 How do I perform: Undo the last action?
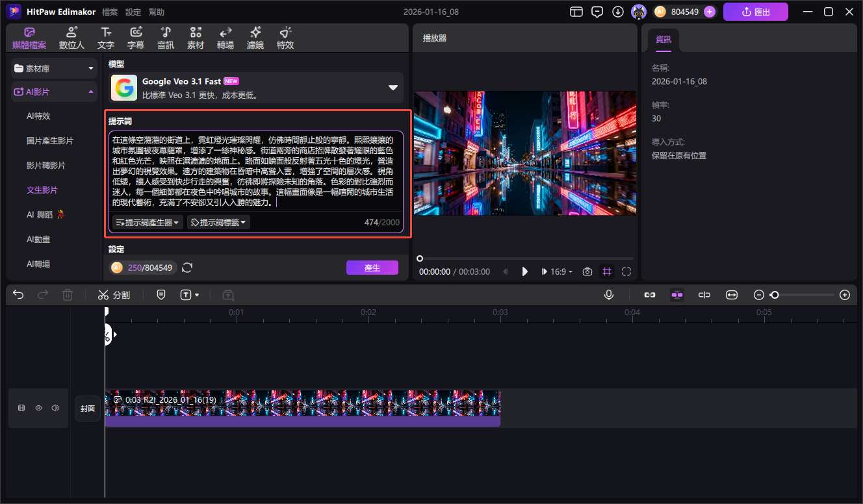(x=18, y=294)
